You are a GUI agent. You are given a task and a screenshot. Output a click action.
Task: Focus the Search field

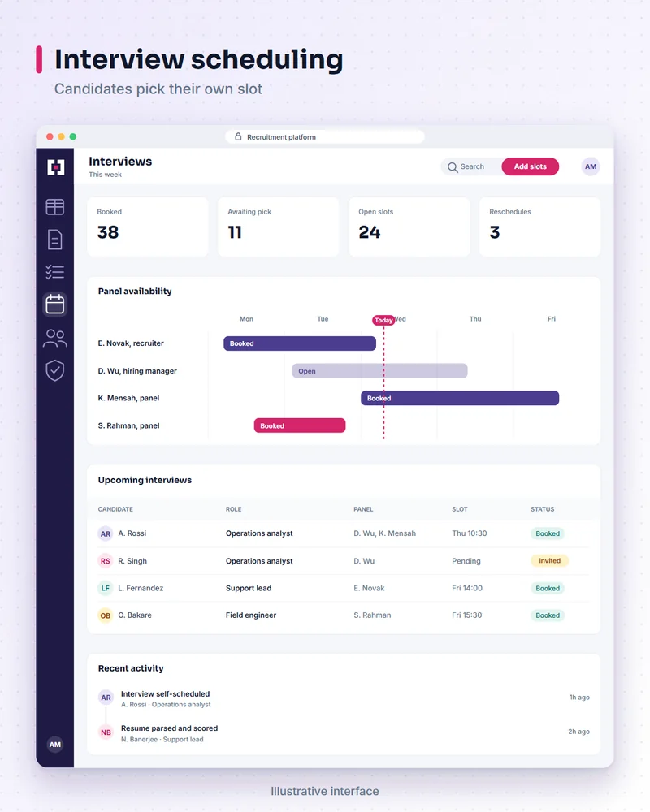(470, 166)
